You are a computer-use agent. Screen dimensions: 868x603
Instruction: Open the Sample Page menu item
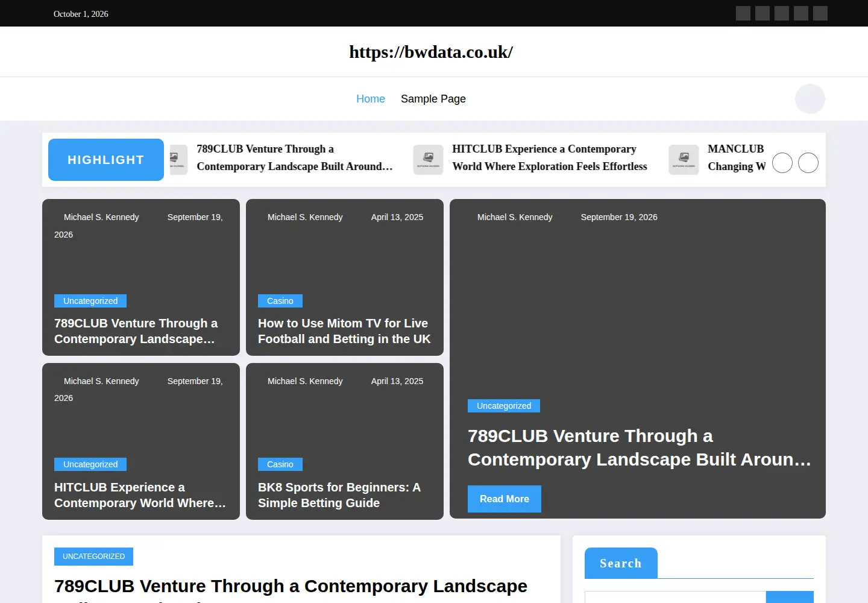(x=433, y=99)
